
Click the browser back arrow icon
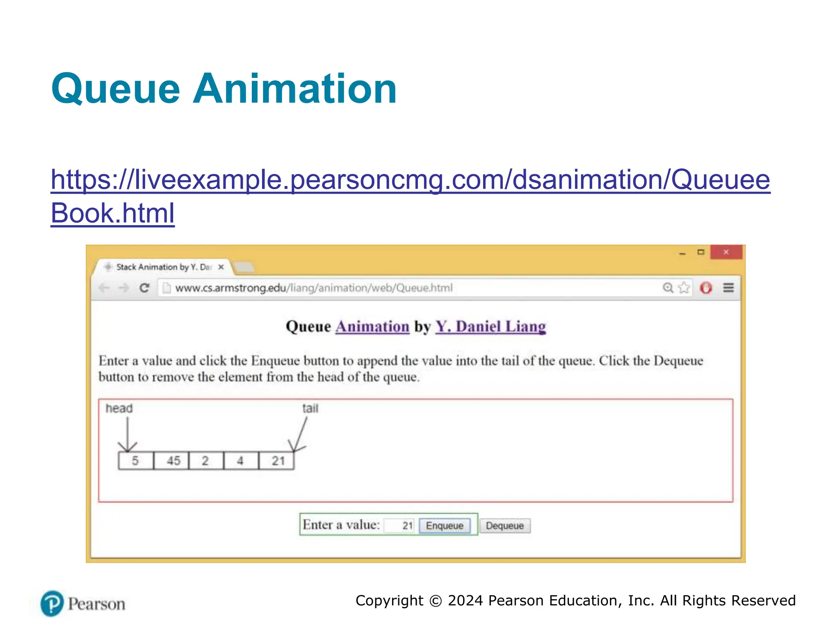[x=104, y=288]
